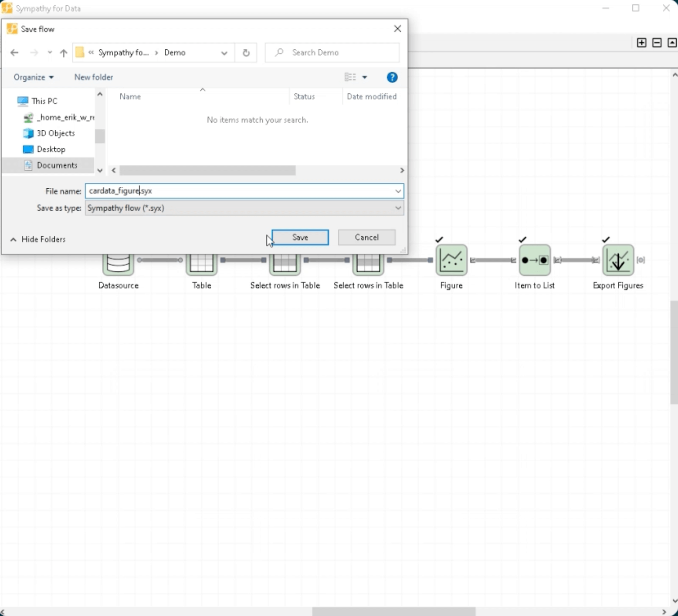Click the Search Demo field
The image size is (678, 616).
[x=332, y=53]
